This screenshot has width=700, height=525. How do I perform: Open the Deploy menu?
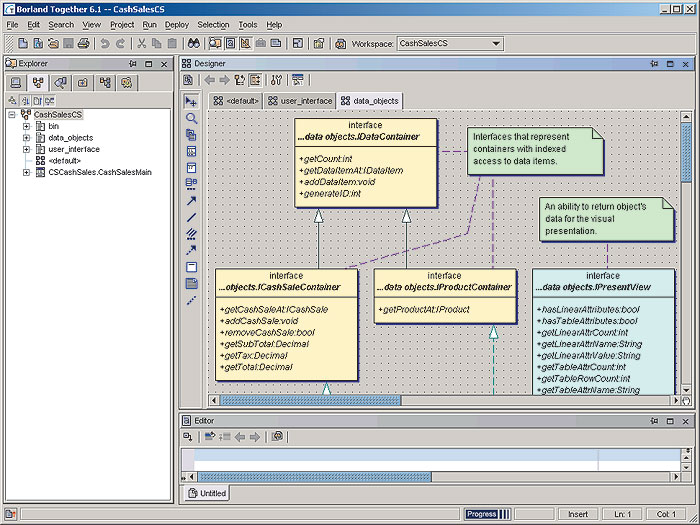[x=177, y=25]
